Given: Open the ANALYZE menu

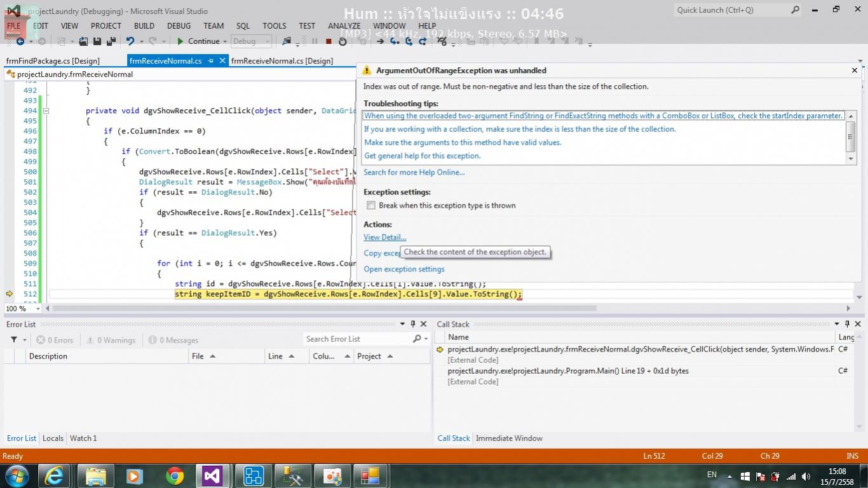Looking at the screenshot, I should point(344,26).
